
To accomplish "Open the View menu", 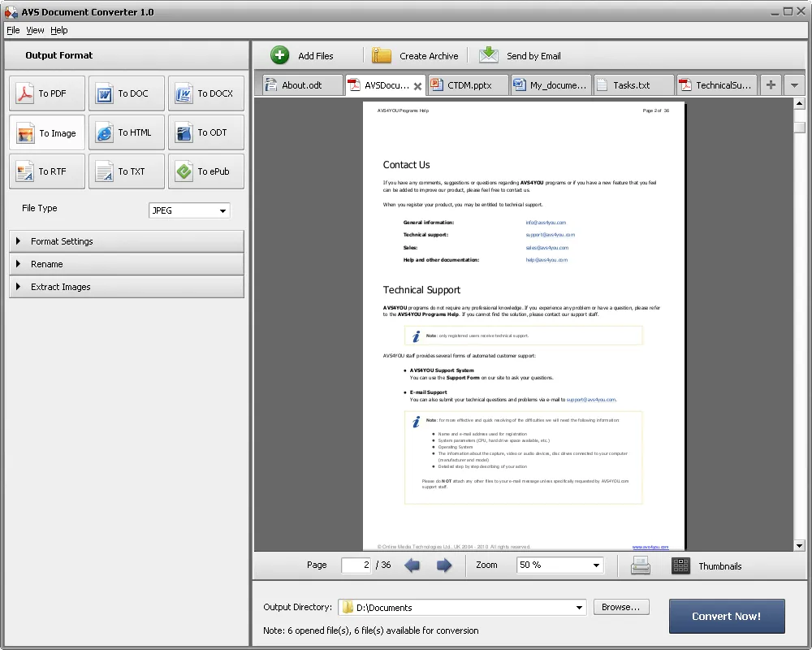I will 35,29.
